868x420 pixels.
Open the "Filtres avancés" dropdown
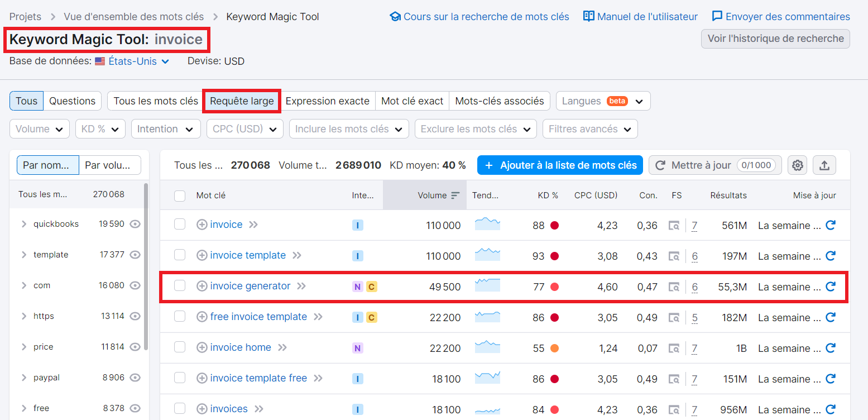(590, 128)
